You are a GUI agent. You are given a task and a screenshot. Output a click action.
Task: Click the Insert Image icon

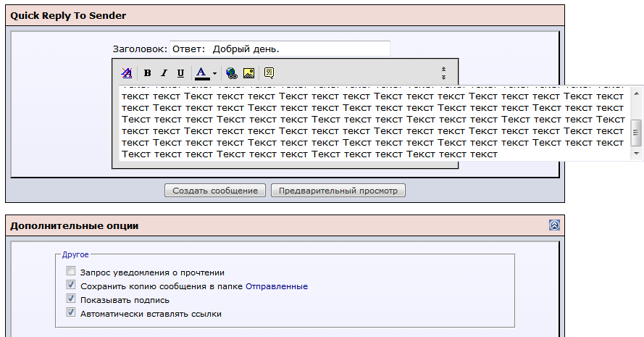click(249, 73)
